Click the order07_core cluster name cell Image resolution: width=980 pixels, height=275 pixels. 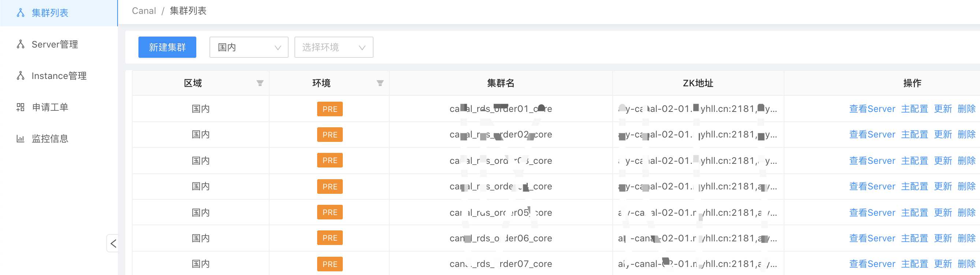[x=501, y=264]
